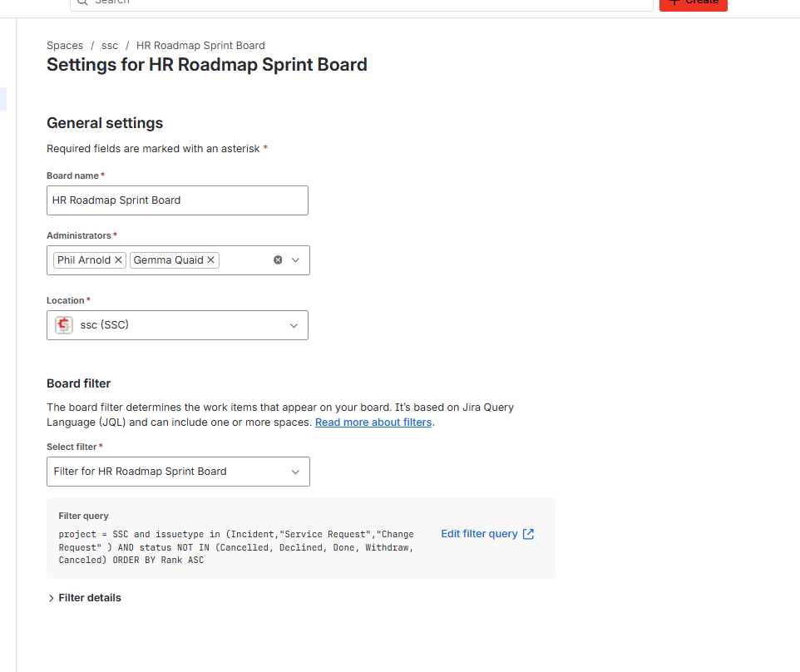Click the external link icon beside Edit filter query

[x=527, y=533]
